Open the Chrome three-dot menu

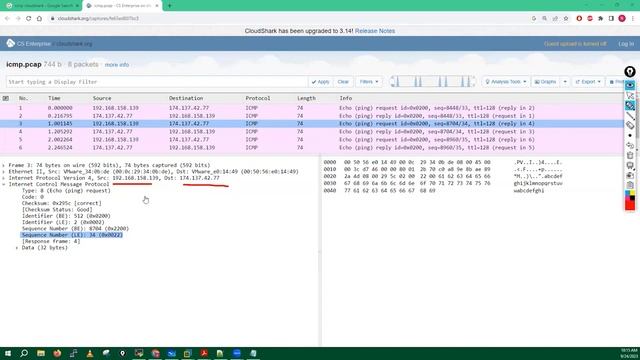tap(633, 18)
